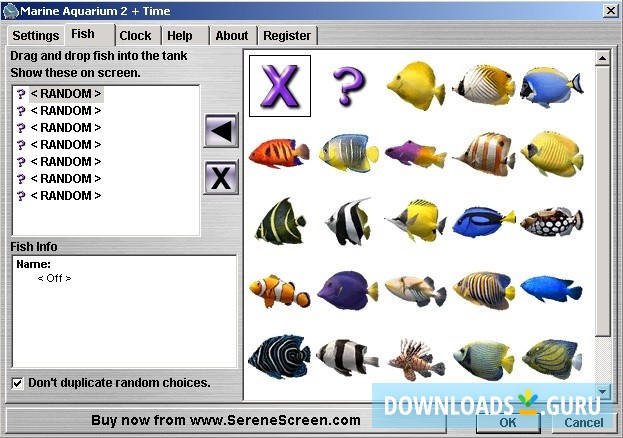Pick the solid blue damselfish

point(551,289)
